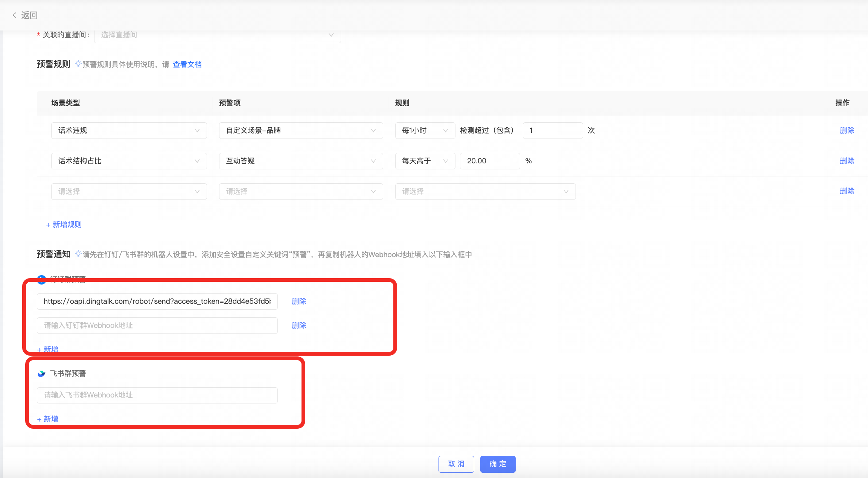Expand the 话术违规 scene type dropdown
This screenshot has width=868, height=478.
129,131
